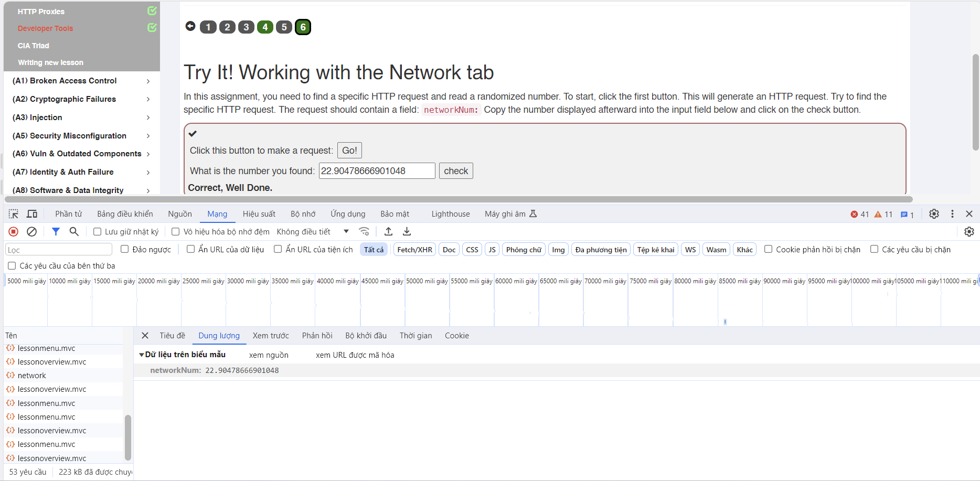This screenshot has height=481, width=980.
Task: Click the inspect element picker icon
Action: pos(14,214)
